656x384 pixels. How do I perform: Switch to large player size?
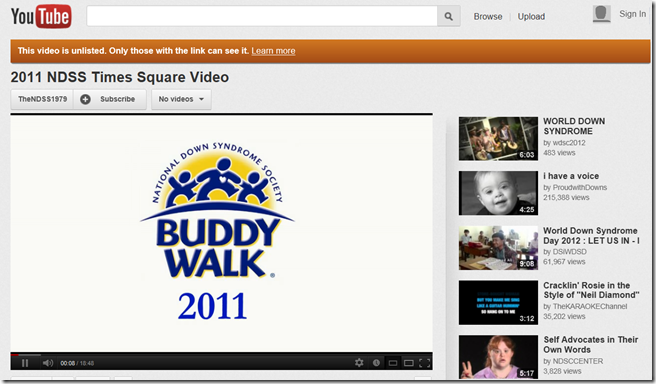click(409, 363)
